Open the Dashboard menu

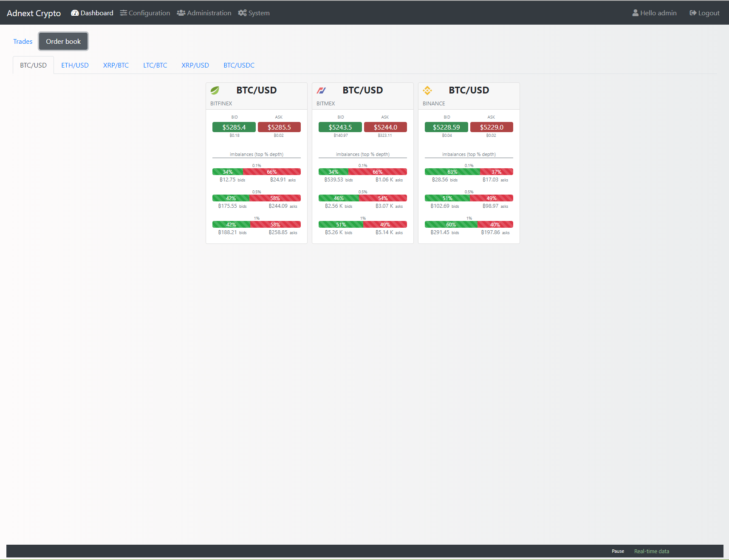pyautogui.click(x=92, y=13)
